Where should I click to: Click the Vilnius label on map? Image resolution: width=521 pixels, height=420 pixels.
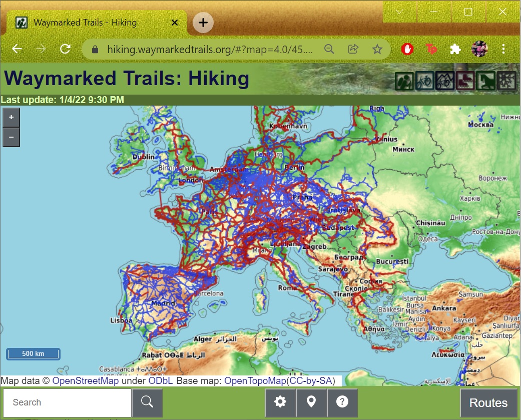click(386, 140)
